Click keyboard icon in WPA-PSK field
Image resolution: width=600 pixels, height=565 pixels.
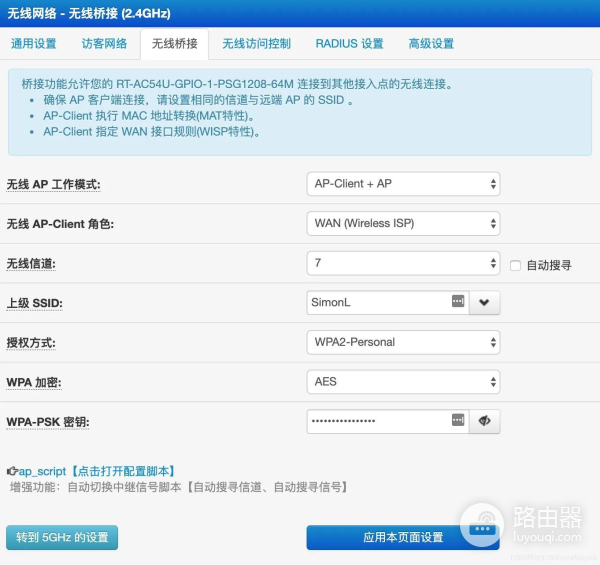(458, 420)
